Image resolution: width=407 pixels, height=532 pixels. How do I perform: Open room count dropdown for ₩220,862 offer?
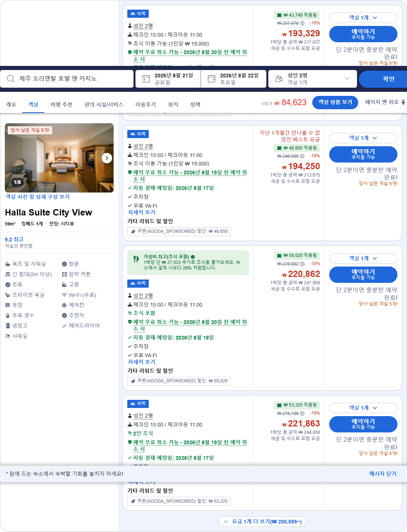(363, 258)
